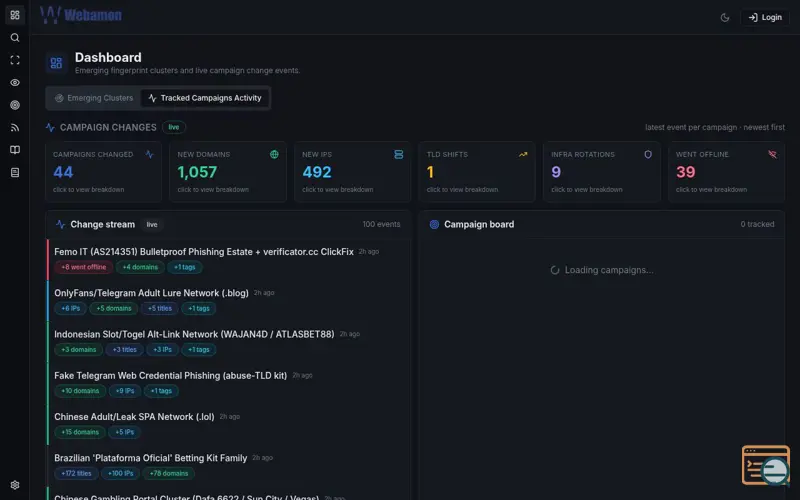Open the chat assistant widget icon
Screen dimensions: 800x500
click(x=766, y=465)
